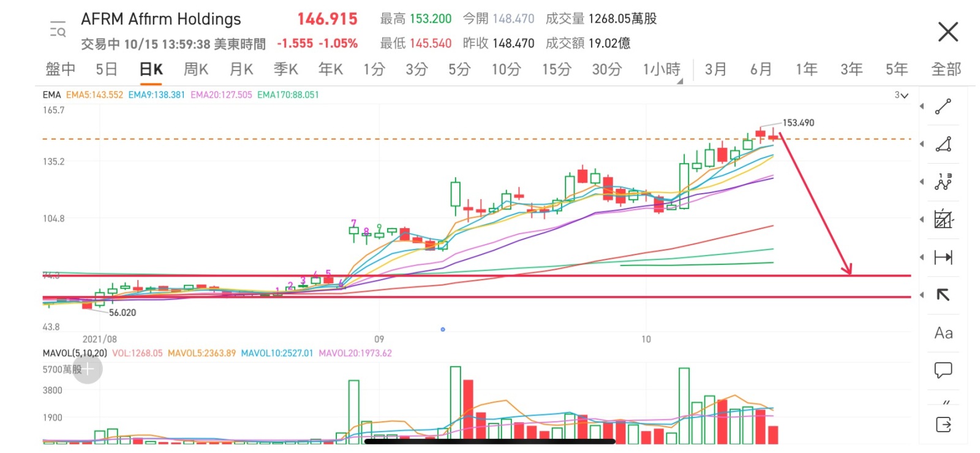Switch to the 15分 minute chart
The image size is (980, 453).
click(x=556, y=69)
